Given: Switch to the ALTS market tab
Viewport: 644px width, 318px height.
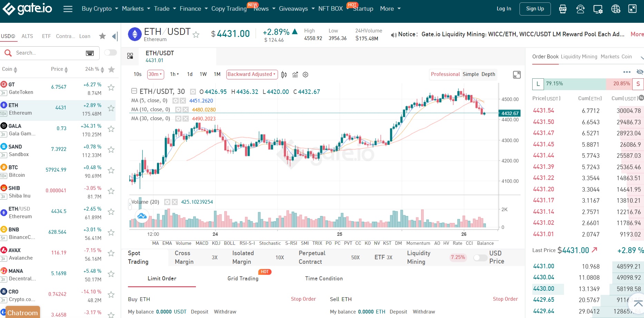Looking at the screenshot, I should [27, 36].
